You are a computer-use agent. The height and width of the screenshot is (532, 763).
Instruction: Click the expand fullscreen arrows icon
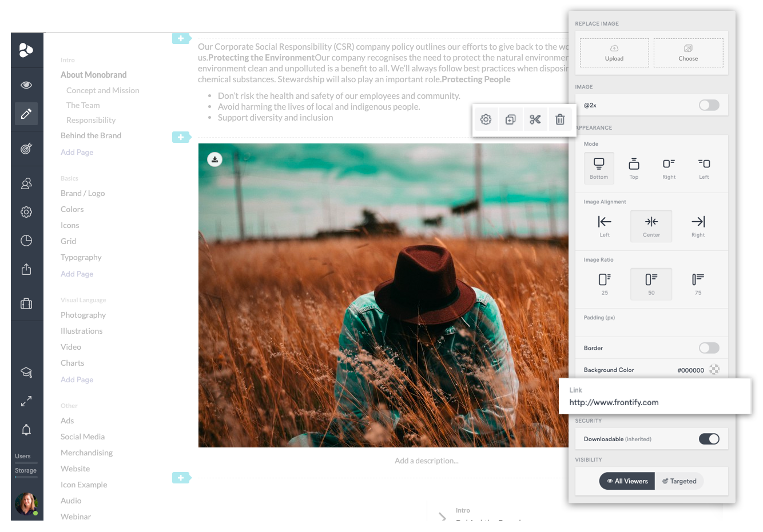pyautogui.click(x=26, y=401)
